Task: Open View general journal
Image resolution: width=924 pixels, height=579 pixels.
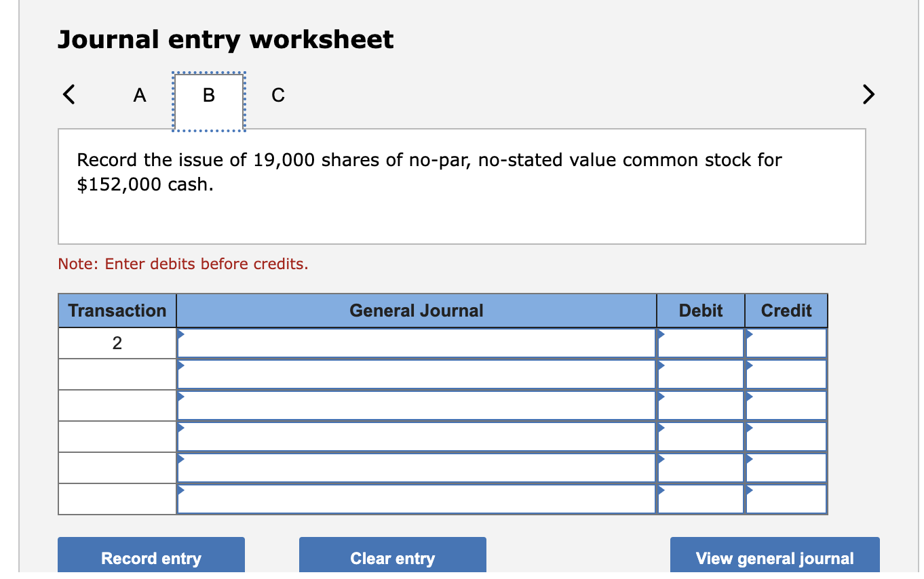Action: coord(774,558)
